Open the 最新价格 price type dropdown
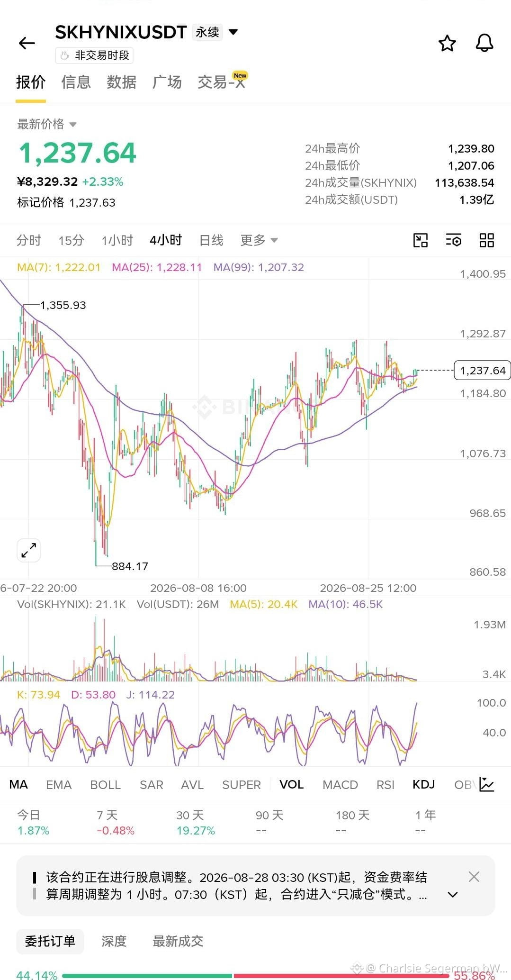The height and width of the screenshot is (980, 511). [x=47, y=124]
